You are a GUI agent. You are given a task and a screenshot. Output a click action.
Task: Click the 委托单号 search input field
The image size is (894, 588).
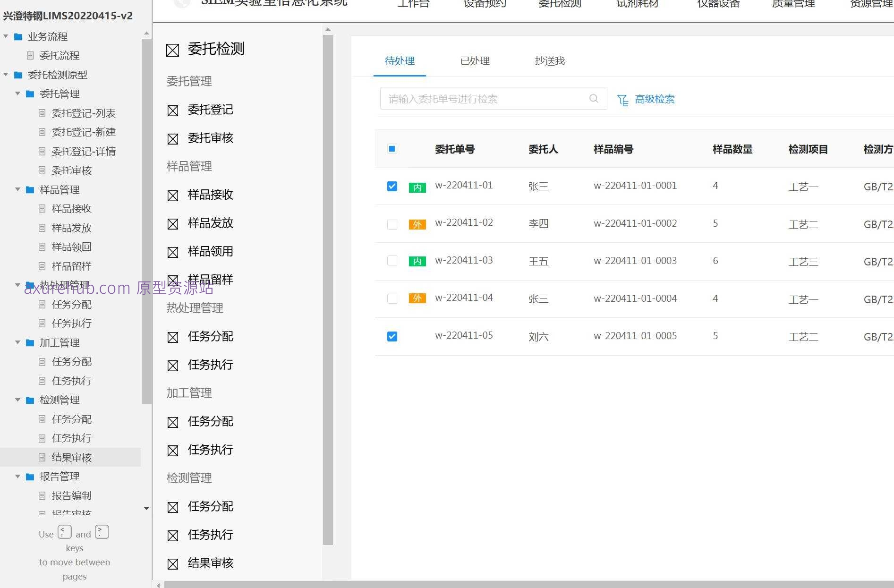point(482,98)
